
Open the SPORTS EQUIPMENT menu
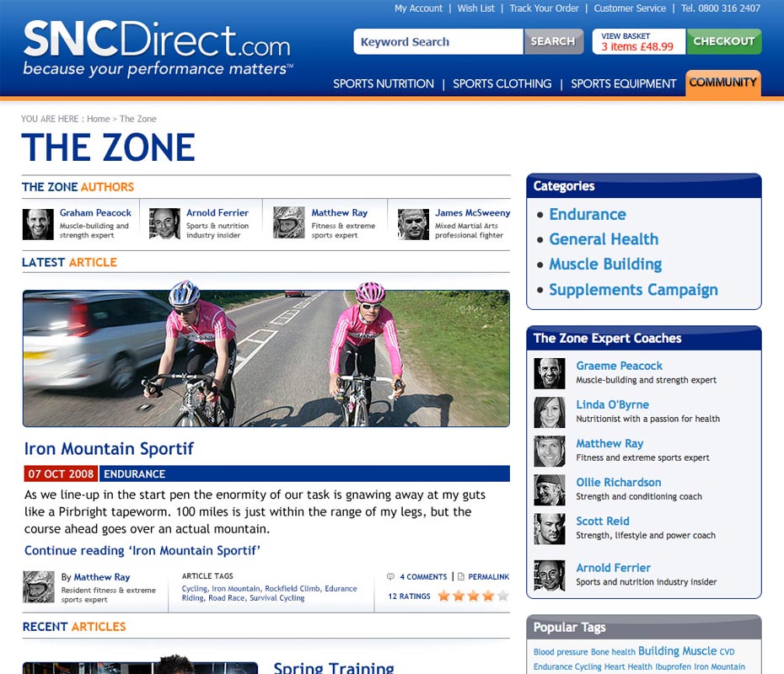624,84
